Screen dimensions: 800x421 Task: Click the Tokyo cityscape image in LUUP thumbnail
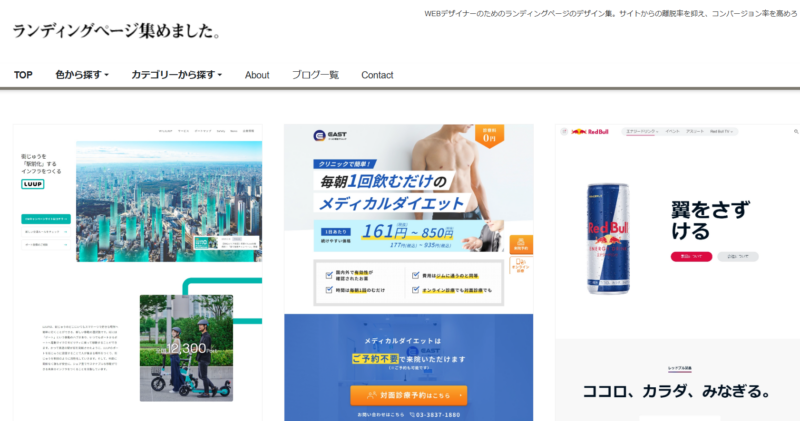click(169, 202)
